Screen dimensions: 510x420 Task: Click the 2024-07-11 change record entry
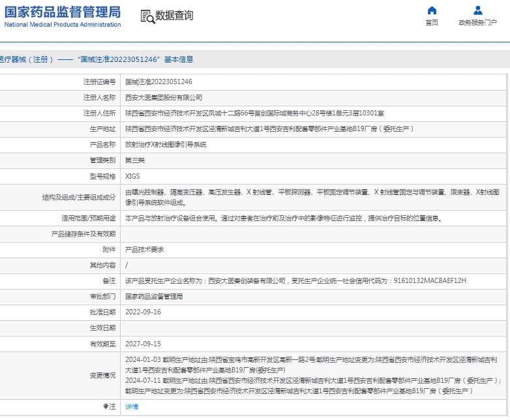click(313, 385)
